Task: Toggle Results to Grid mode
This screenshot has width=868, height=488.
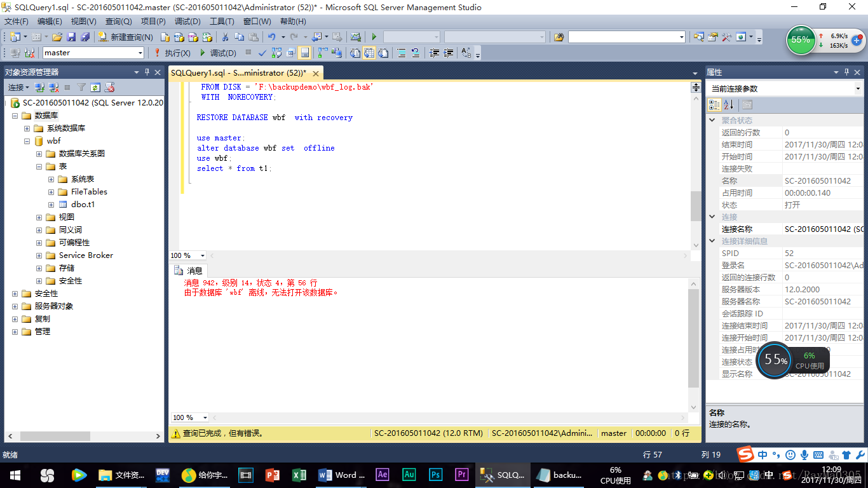Action: 369,53
